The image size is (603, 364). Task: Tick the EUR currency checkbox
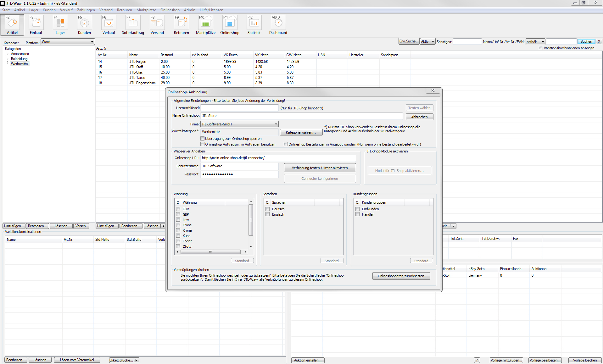click(178, 209)
